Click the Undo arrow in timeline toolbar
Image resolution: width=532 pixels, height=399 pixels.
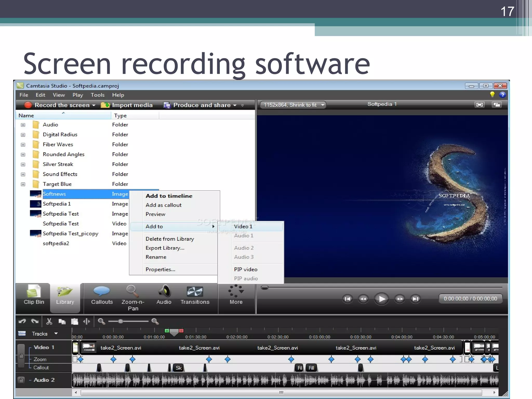coord(22,321)
